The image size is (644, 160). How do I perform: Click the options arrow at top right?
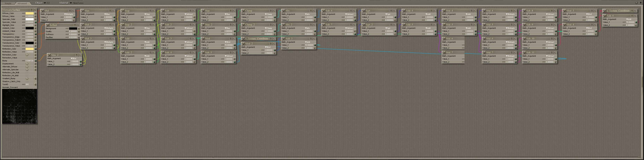coord(641,3)
